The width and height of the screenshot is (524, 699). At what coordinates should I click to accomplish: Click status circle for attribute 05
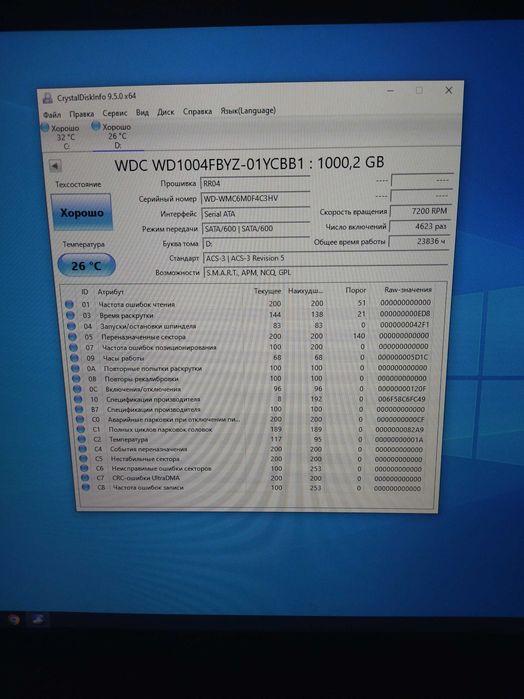73,337
